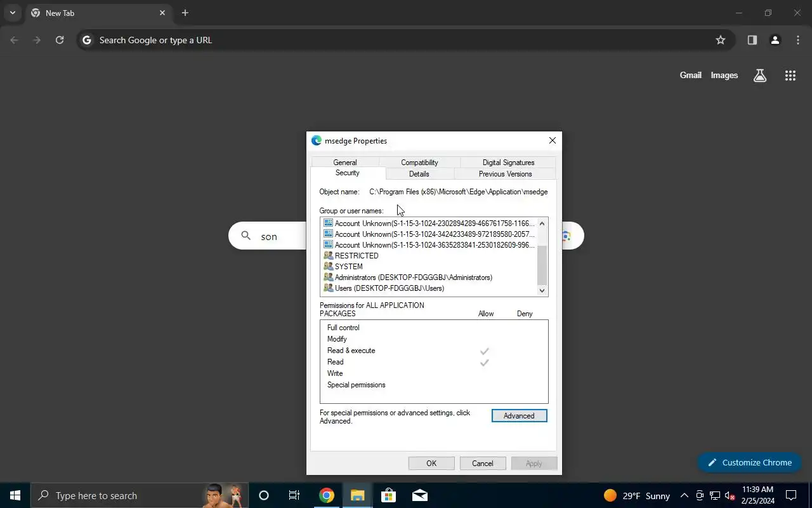This screenshot has width=812, height=508.
Task: Open the Google apps grid
Action: [x=790, y=76]
